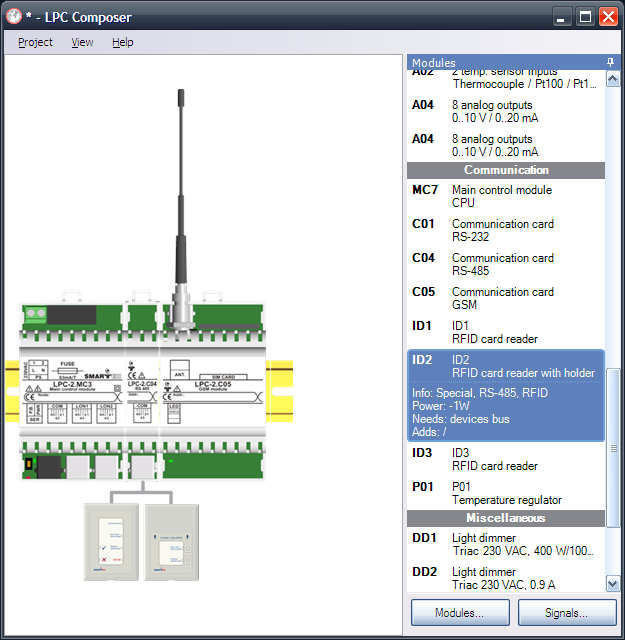Select highlighted ID2 RFID card reader with holder
This screenshot has height=640, width=625.
pos(506,395)
